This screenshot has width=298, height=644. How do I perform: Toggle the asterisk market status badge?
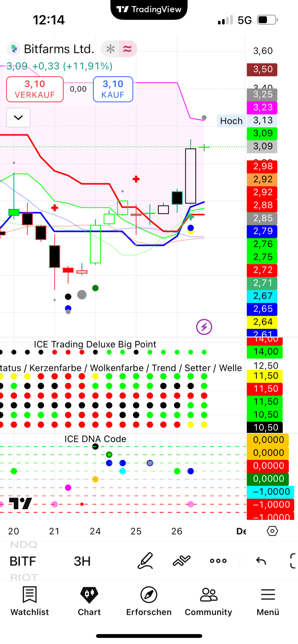click(110, 49)
